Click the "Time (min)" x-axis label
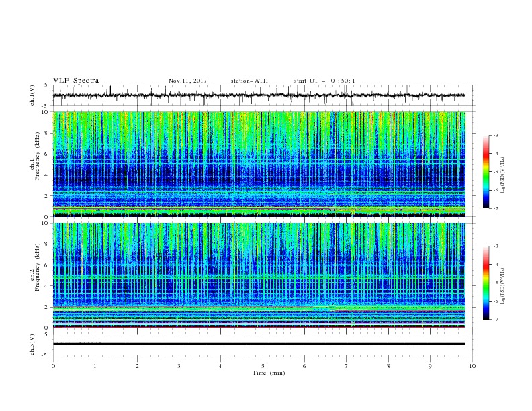This screenshot has width=532, height=411. pos(269,373)
